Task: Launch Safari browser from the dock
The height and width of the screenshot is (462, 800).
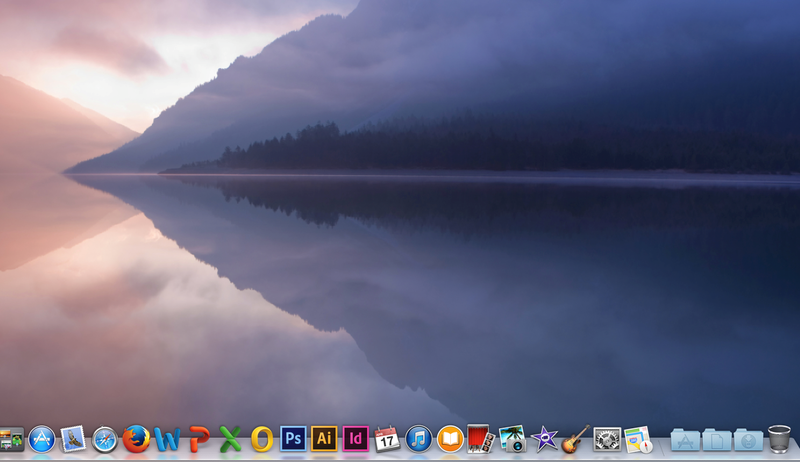Action: coord(105,439)
